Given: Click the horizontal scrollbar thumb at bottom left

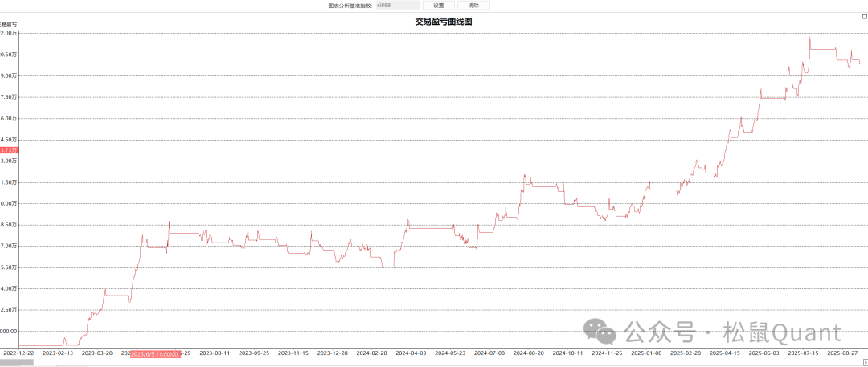Looking at the screenshot, I should tap(16, 363).
